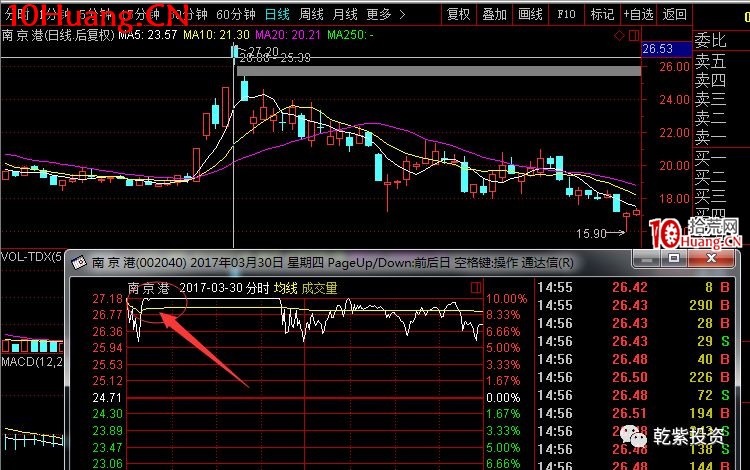Image resolution: width=750 pixels, height=470 pixels.
Task: Select the 卖三 ask row
Action: 710,99
